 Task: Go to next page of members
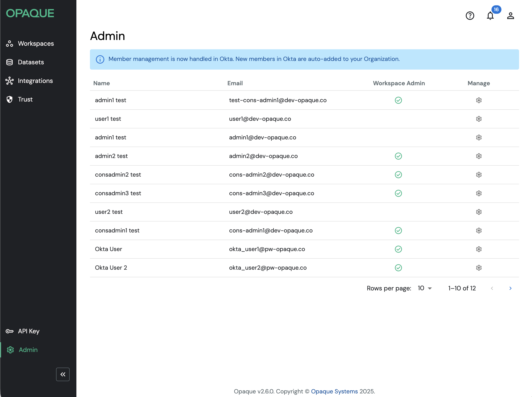(510, 288)
